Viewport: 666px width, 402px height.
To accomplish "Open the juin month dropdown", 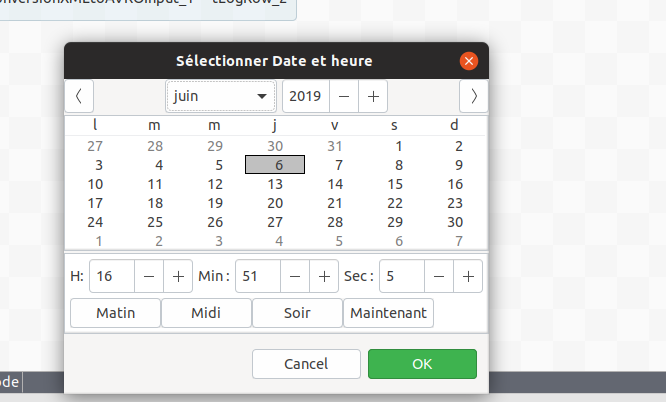I will click(x=221, y=96).
